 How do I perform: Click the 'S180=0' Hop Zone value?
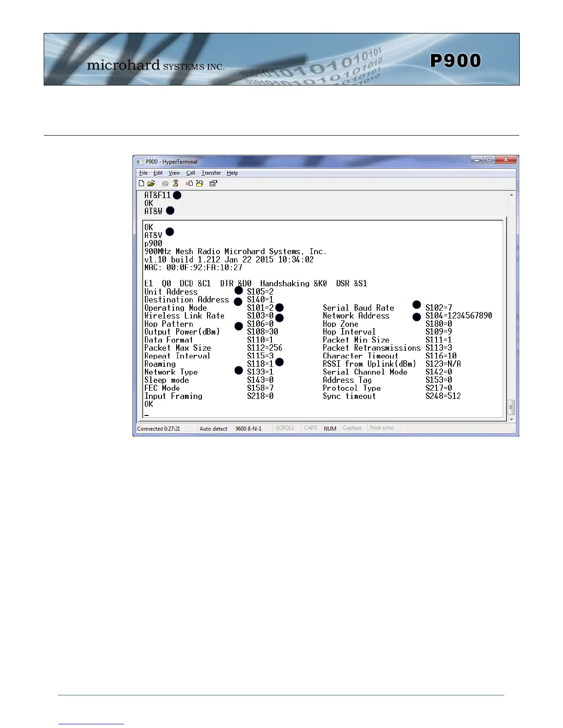[439, 324]
